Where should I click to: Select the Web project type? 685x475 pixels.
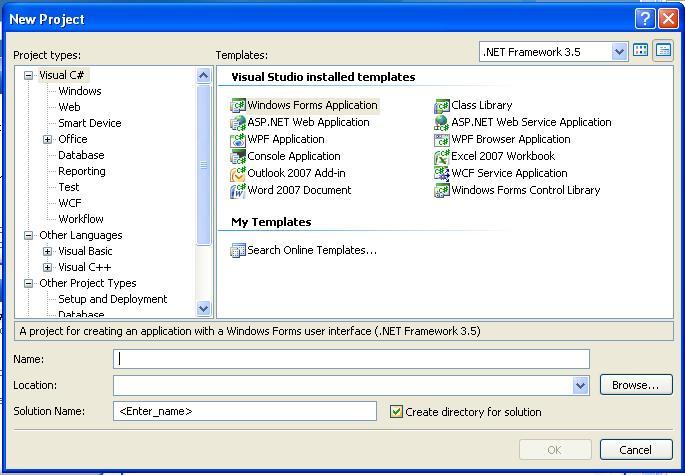click(x=69, y=107)
